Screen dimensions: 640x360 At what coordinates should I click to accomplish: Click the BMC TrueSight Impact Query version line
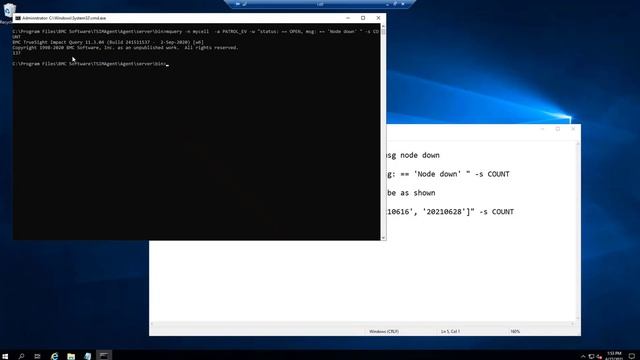(108, 42)
